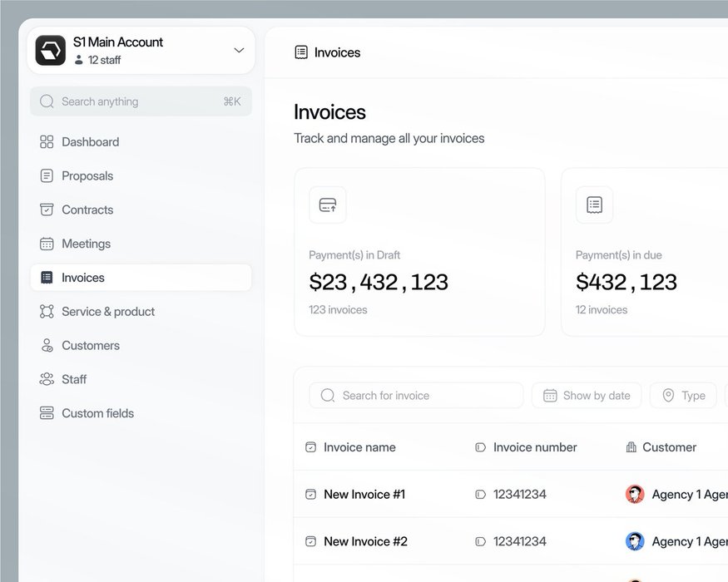The image size is (728, 582).
Task: Sort by Invoice name column header
Action: 359,447
